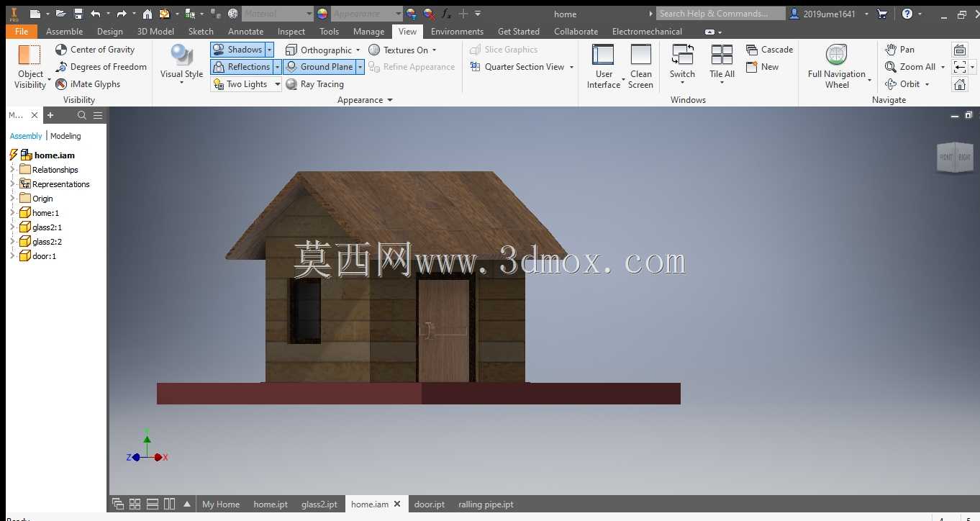Switch browser to Modeling view
Image resolution: width=980 pixels, height=521 pixels.
[x=65, y=136]
